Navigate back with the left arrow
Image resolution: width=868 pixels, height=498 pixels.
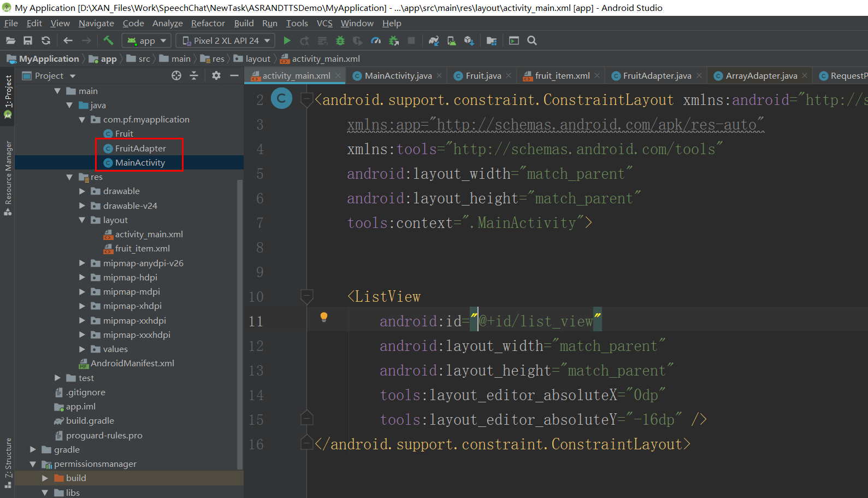68,40
